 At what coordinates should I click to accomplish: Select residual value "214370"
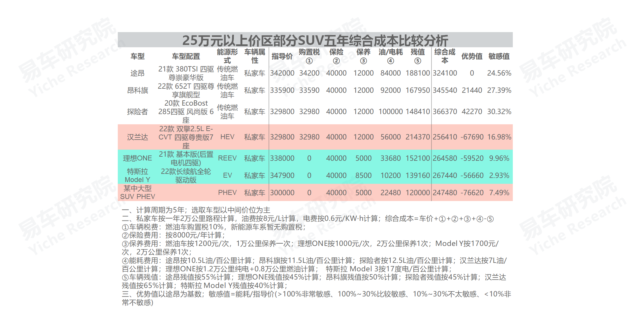click(x=418, y=137)
